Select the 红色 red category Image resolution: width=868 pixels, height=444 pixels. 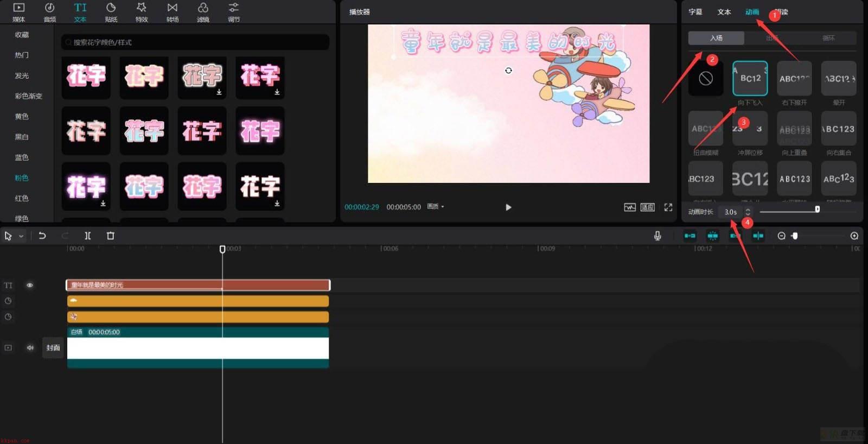(x=22, y=198)
